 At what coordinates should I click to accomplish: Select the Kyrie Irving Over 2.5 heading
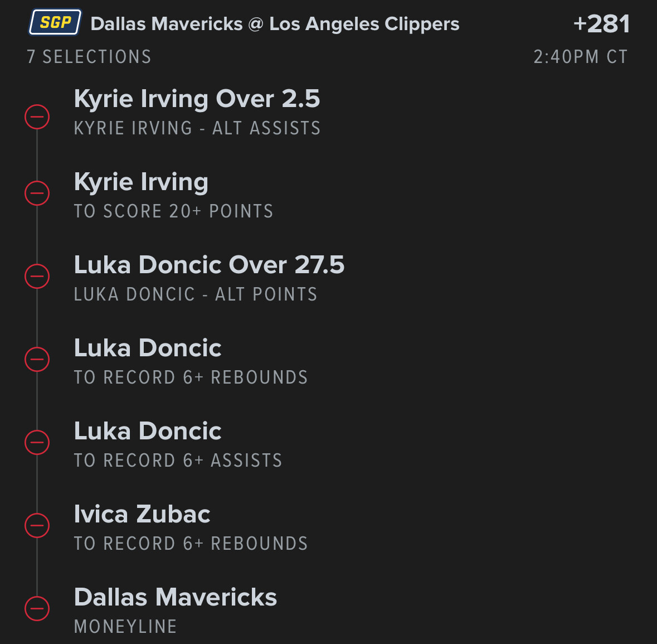197,99
